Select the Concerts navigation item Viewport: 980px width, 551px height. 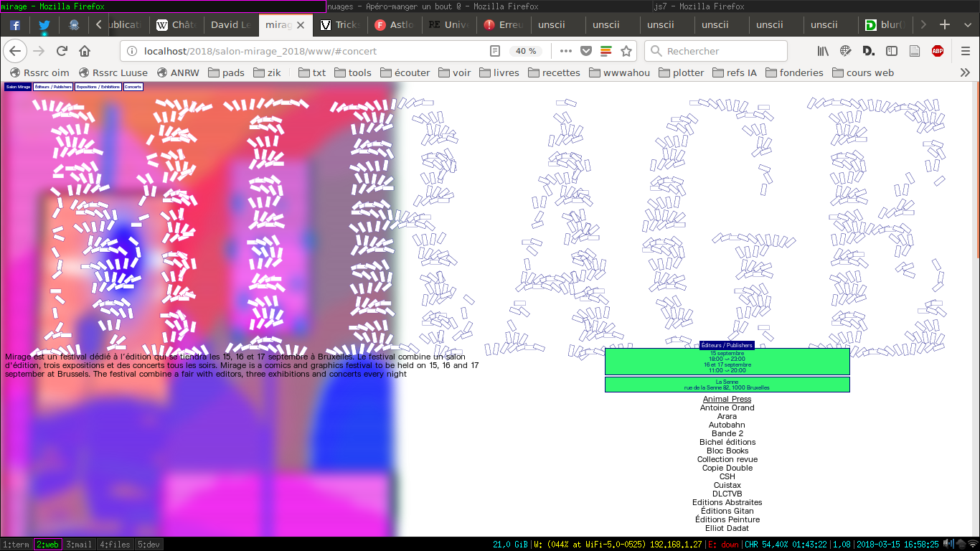(x=133, y=87)
